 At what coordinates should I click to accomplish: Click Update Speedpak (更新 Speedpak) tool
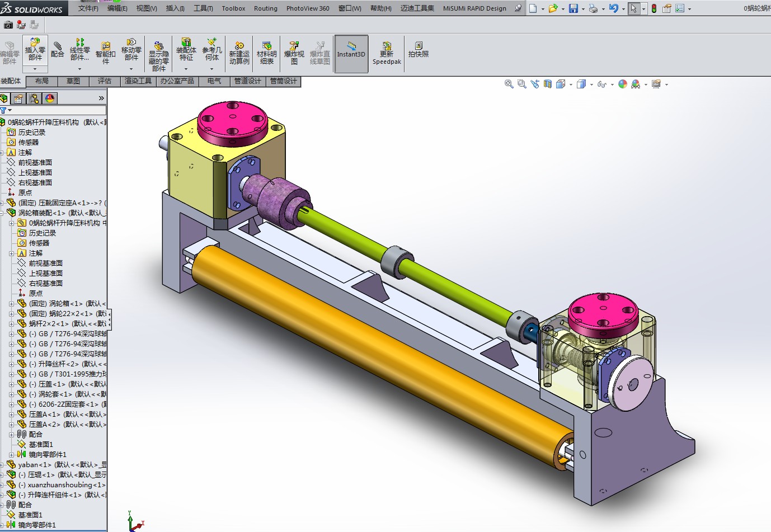click(x=387, y=53)
